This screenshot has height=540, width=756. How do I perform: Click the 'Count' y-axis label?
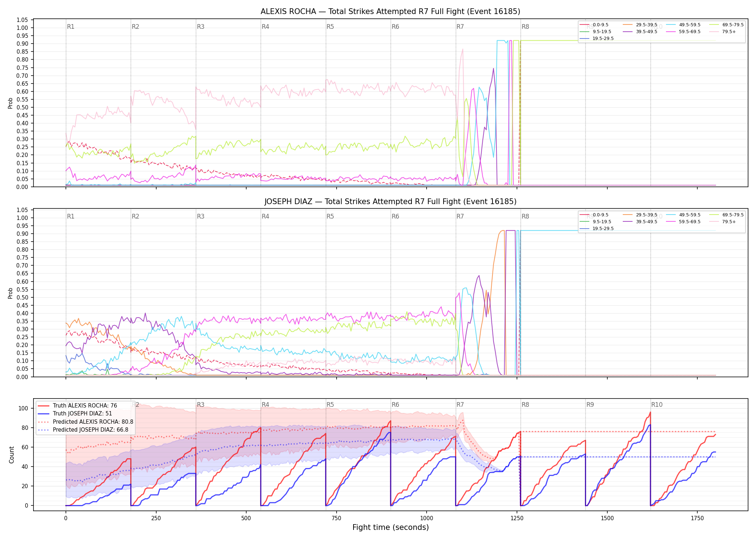[x=12, y=455]
